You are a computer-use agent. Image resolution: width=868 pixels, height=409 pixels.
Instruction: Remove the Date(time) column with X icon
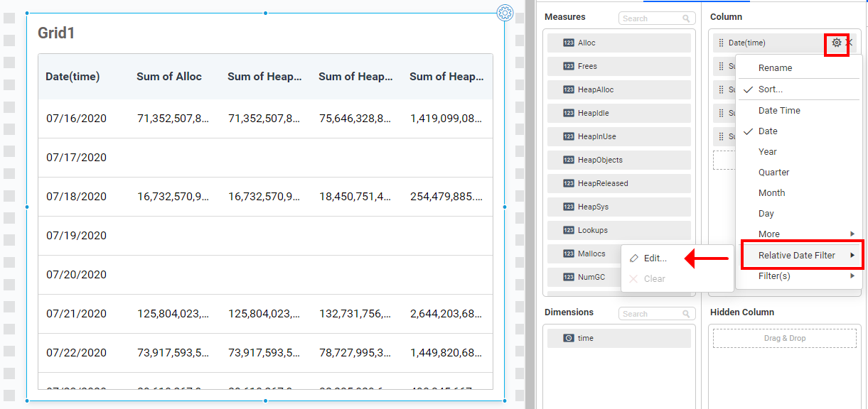click(x=850, y=43)
